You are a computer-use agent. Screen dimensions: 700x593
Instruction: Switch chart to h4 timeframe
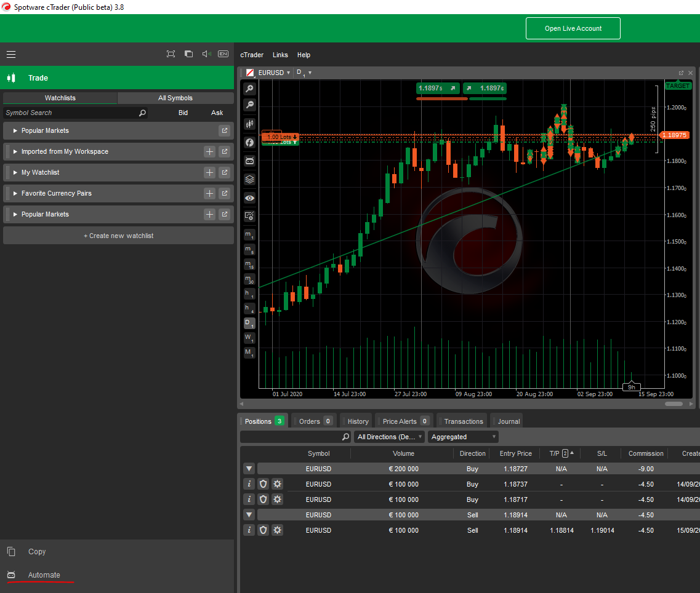coord(249,308)
